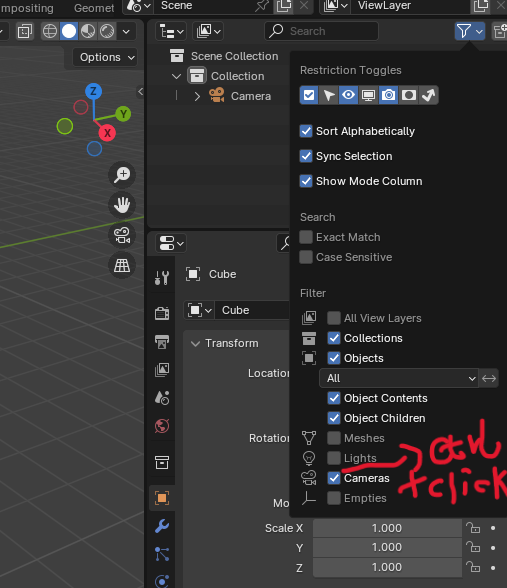Expand the Camera object in outliner
The height and width of the screenshot is (588, 507).
click(x=197, y=96)
